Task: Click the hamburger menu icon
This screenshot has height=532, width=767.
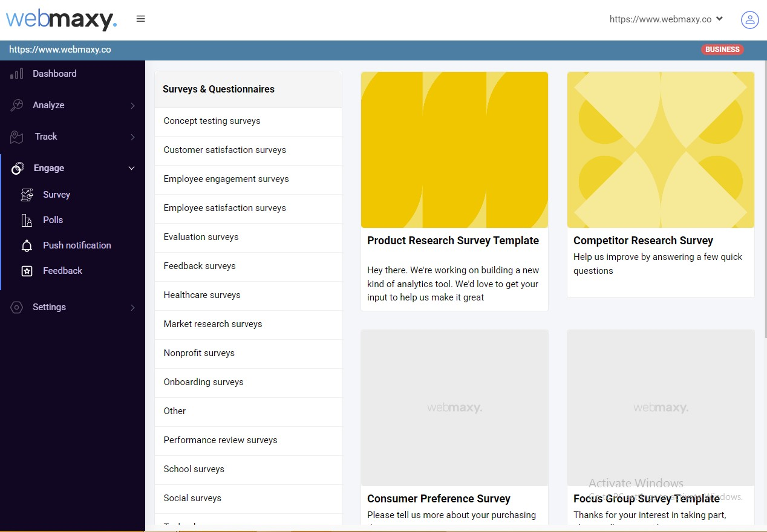Action: 141,19
